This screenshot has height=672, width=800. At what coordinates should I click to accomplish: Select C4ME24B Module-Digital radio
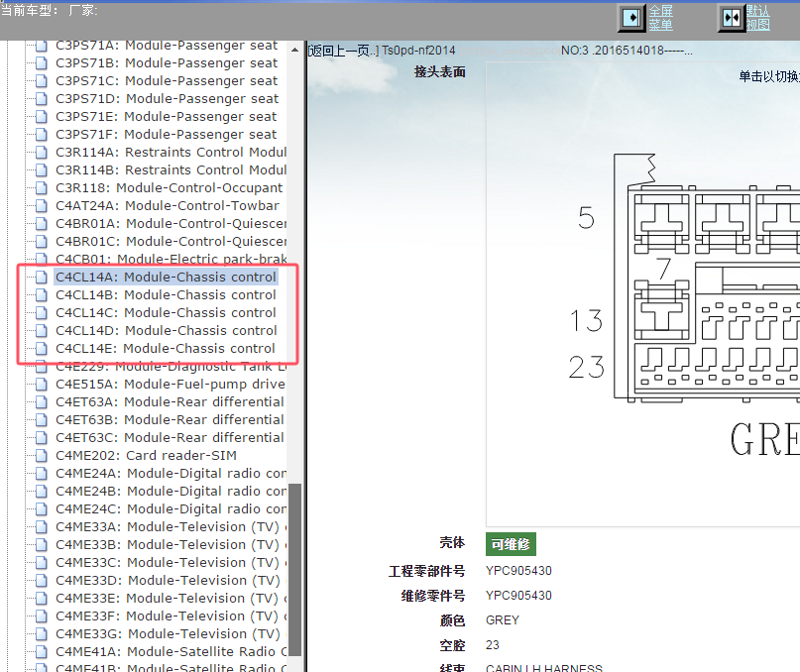pyautogui.click(x=171, y=492)
